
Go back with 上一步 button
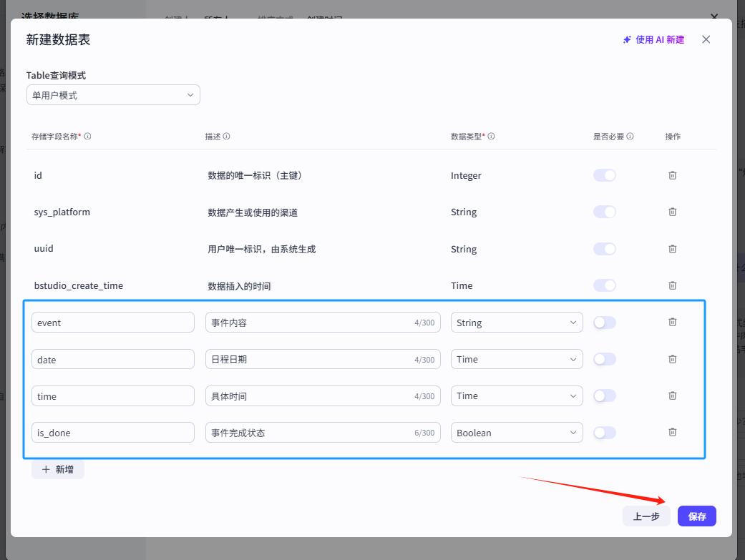(x=646, y=516)
